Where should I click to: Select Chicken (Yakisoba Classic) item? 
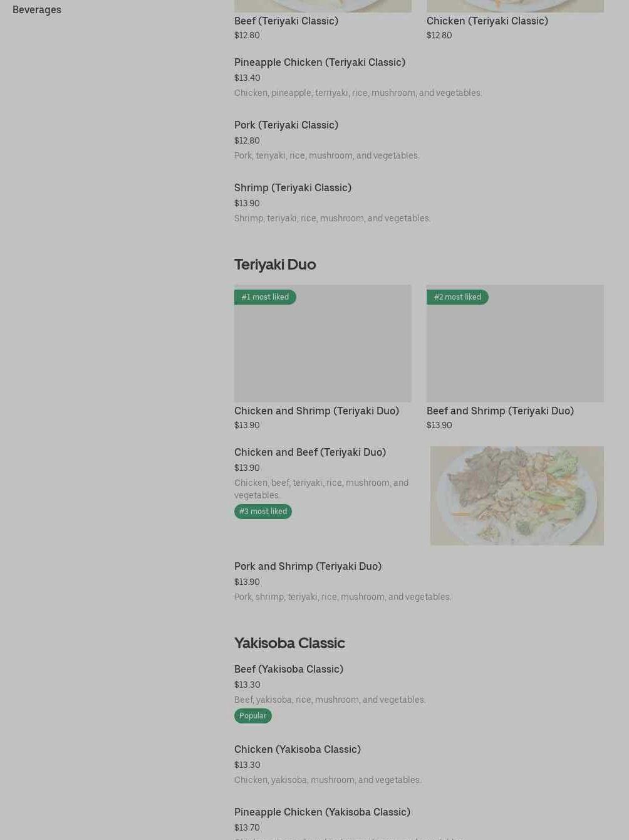[297, 749]
